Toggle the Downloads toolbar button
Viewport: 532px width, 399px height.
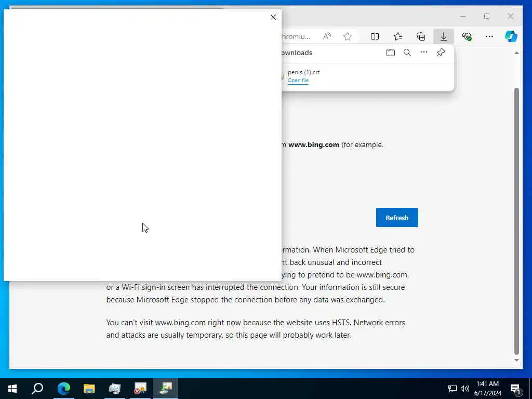[444, 36]
